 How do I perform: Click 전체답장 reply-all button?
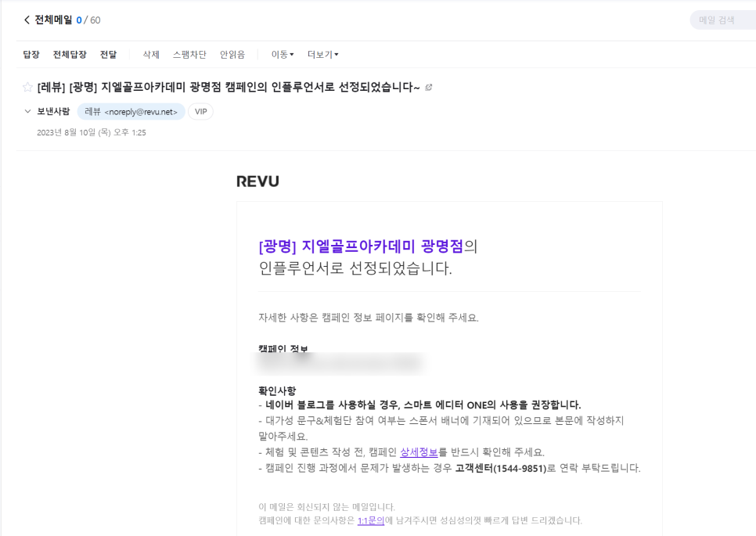(70, 55)
